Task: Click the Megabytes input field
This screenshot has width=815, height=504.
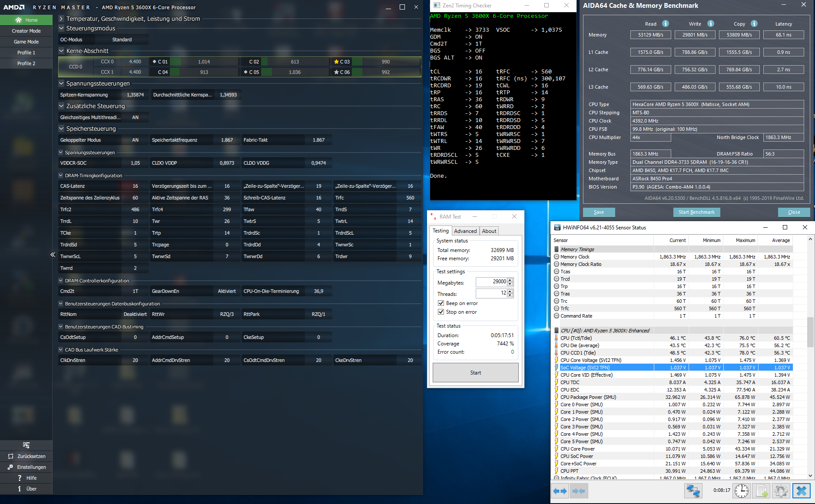Action: pos(491,282)
